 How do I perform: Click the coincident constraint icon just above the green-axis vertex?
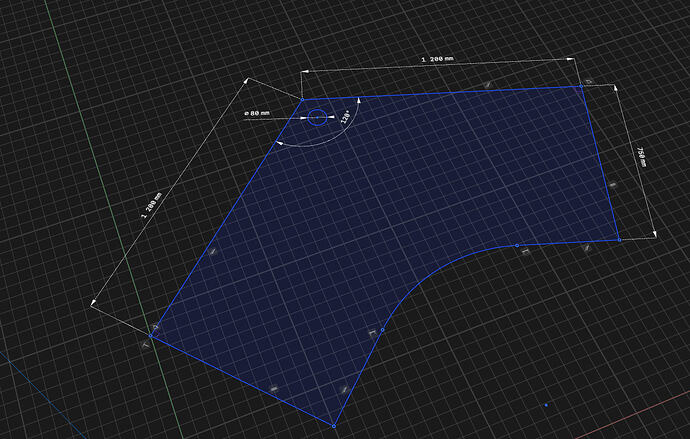pos(155,327)
